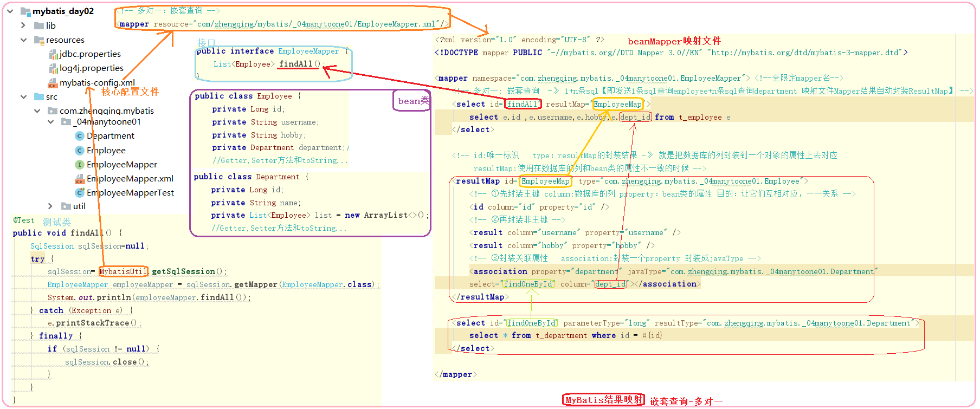Collapse the src folder chevron
Screen dimensions: 980x409
[23, 96]
